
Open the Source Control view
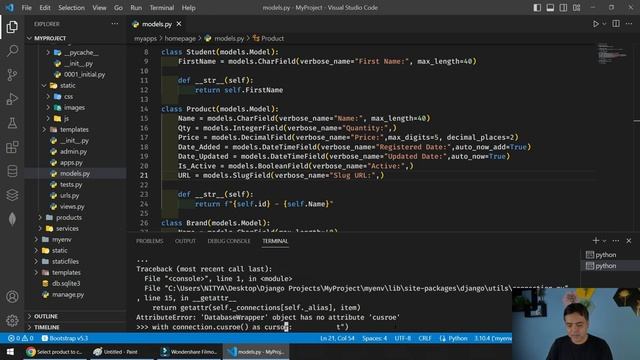click(12, 75)
